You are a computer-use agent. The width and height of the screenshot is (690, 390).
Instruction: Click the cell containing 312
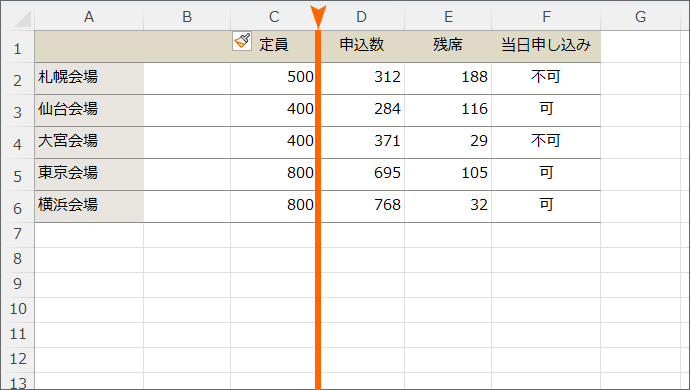(x=361, y=79)
